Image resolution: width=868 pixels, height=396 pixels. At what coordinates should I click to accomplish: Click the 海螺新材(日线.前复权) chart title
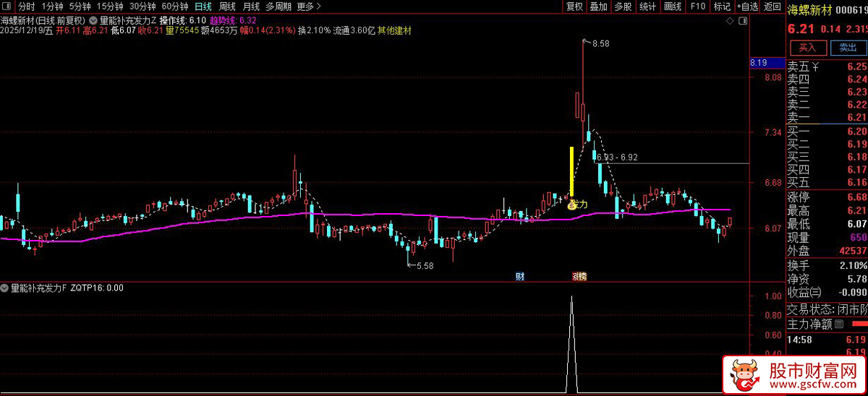coord(43,22)
